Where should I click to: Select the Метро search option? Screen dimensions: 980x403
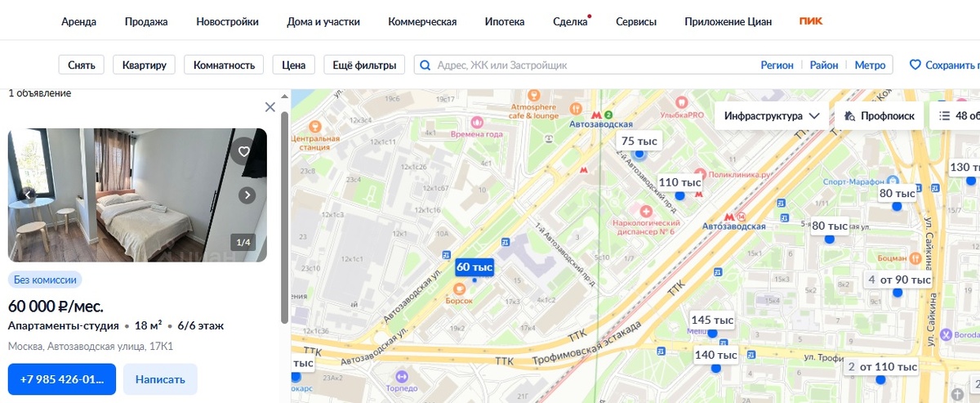point(870,65)
